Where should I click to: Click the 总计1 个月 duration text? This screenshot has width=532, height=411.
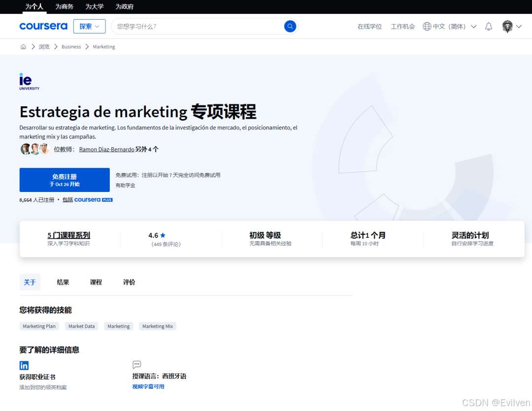coord(368,235)
